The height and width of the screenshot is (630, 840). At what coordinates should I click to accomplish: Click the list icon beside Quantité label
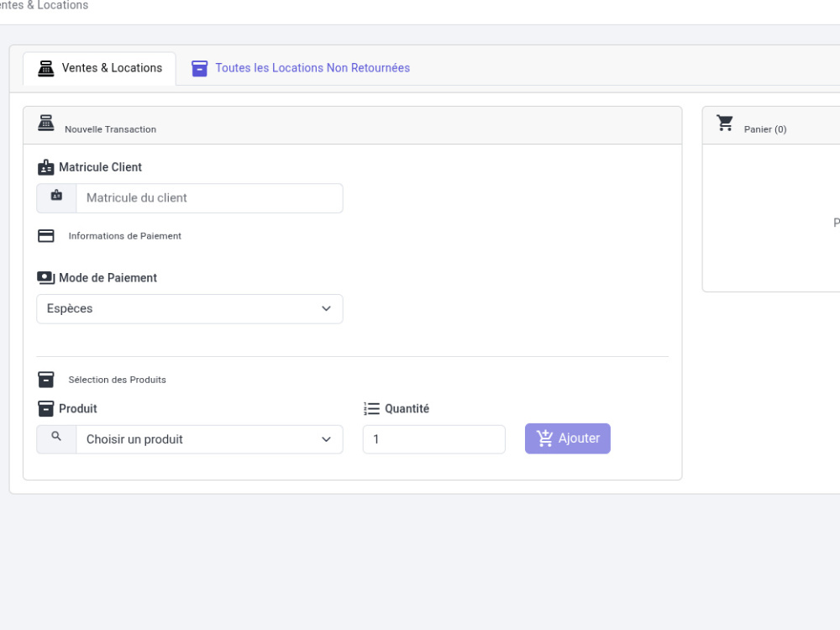click(x=372, y=409)
